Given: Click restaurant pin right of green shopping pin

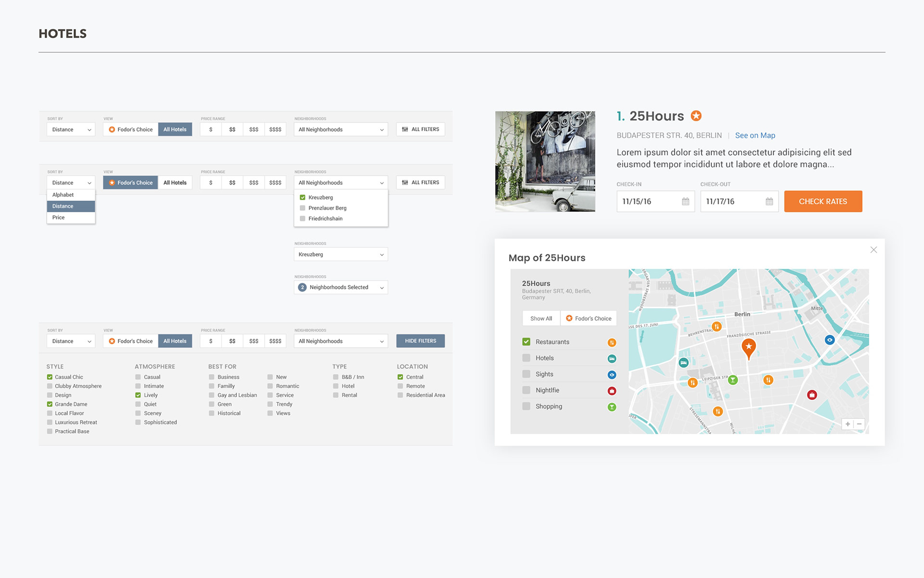Looking at the screenshot, I should 768,380.
